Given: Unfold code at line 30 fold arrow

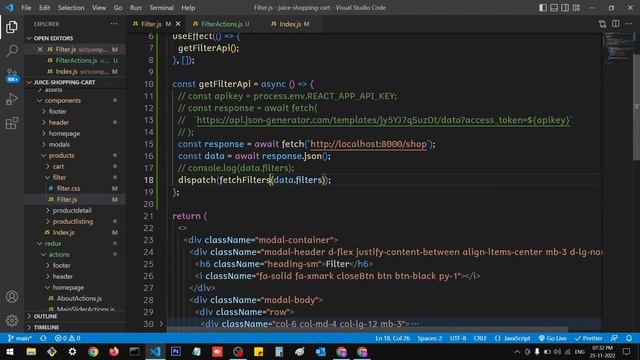Looking at the screenshot, I should pos(161,324).
